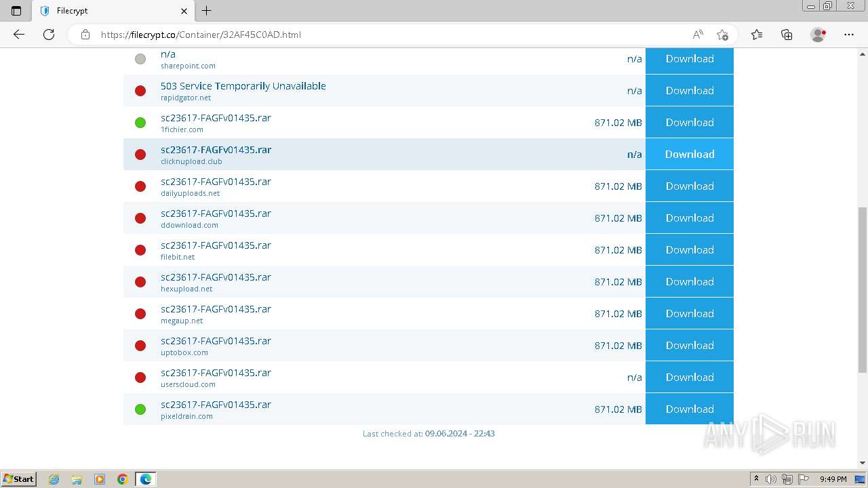Reload the Filecrypt page
The height and width of the screenshot is (488, 868).
click(x=49, y=35)
